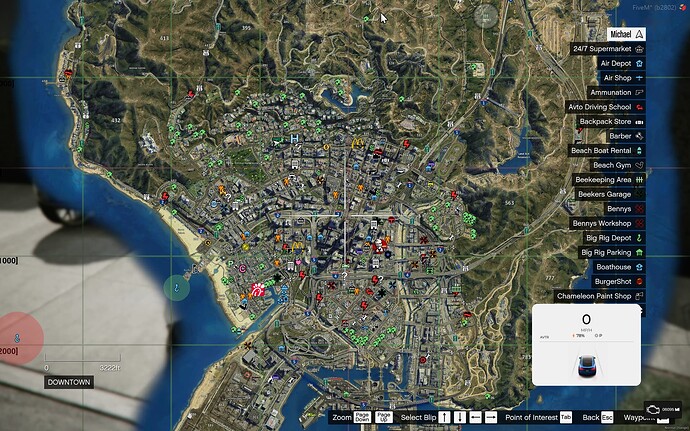
Task: Select the anchor blip in the green circle
Action: tap(176, 288)
